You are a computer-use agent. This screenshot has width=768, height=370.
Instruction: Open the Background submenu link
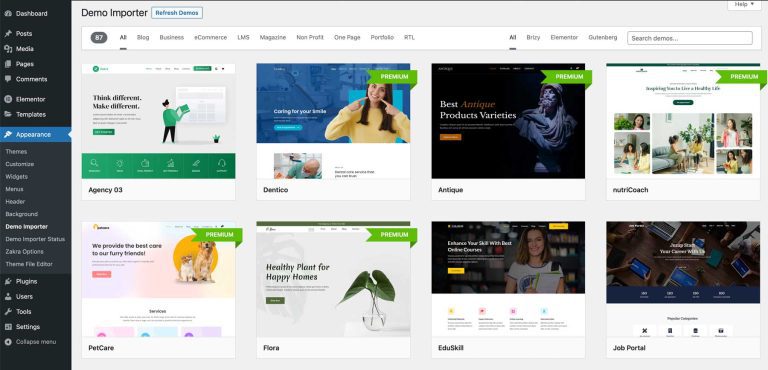[x=22, y=214]
